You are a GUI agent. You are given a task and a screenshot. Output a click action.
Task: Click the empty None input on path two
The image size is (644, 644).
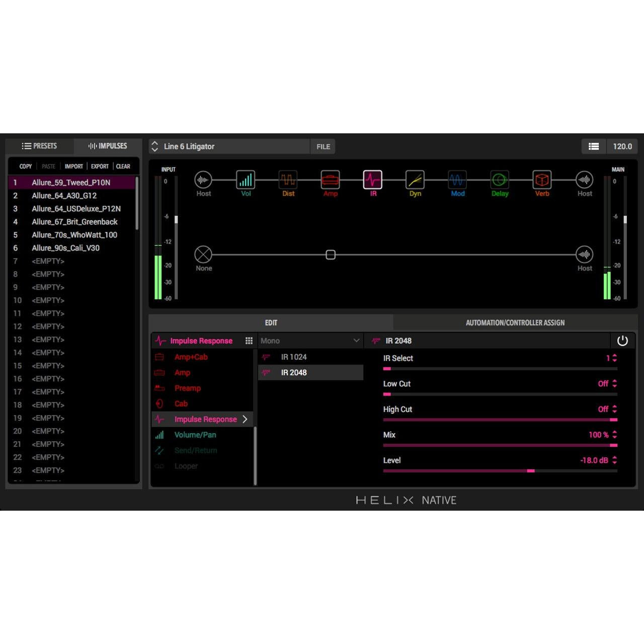[x=203, y=255]
